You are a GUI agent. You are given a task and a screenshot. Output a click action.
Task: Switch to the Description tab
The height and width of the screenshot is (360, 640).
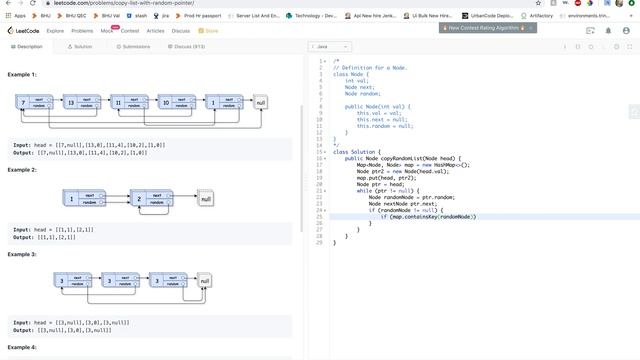pyautogui.click(x=27, y=47)
